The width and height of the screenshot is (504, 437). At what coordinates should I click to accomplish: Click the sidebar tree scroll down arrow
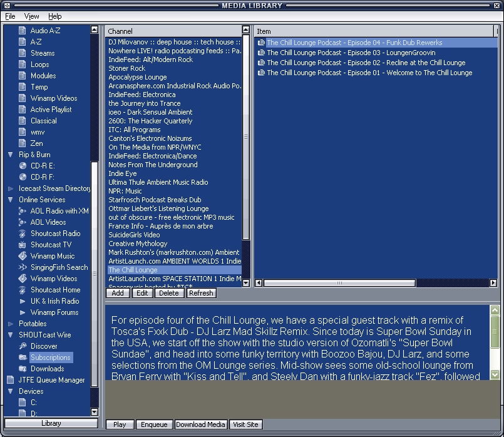click(94, 411)
